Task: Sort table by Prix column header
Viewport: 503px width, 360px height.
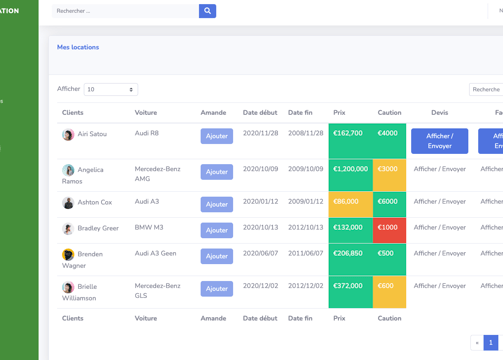Action: (x=339, y=113)
